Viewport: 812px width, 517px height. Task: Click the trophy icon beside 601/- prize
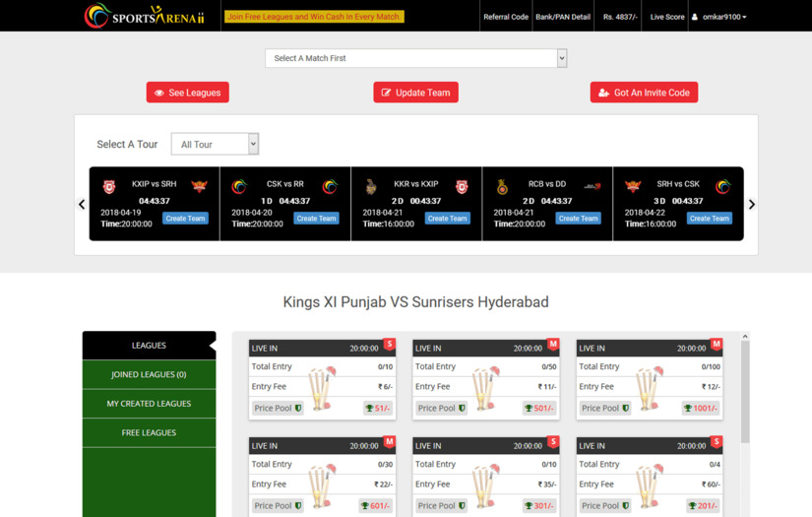click(364, 505)
